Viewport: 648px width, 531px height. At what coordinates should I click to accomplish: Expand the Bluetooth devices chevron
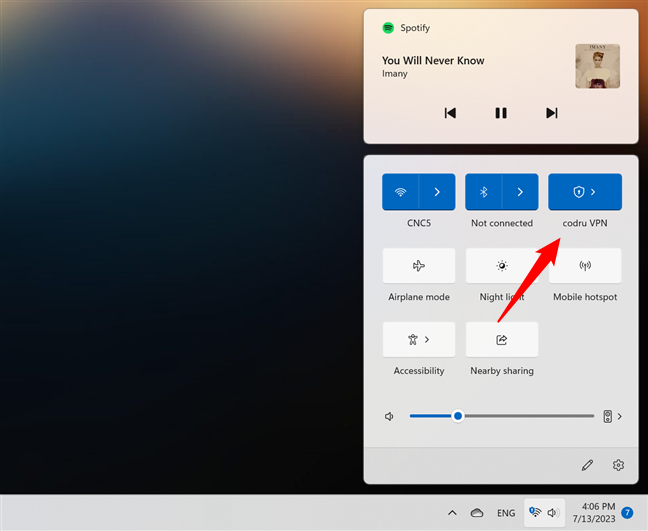click(x=520, y=192)
